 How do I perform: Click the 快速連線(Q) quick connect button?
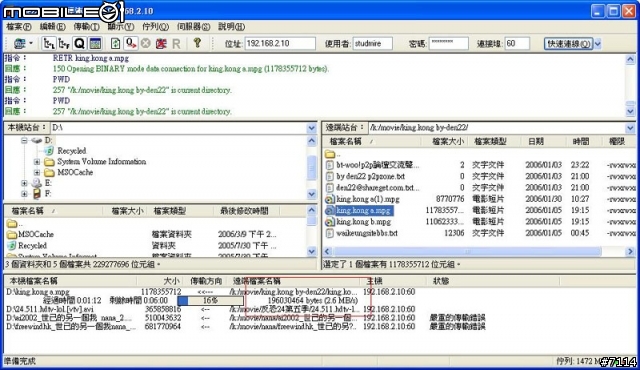click(569, 43)
